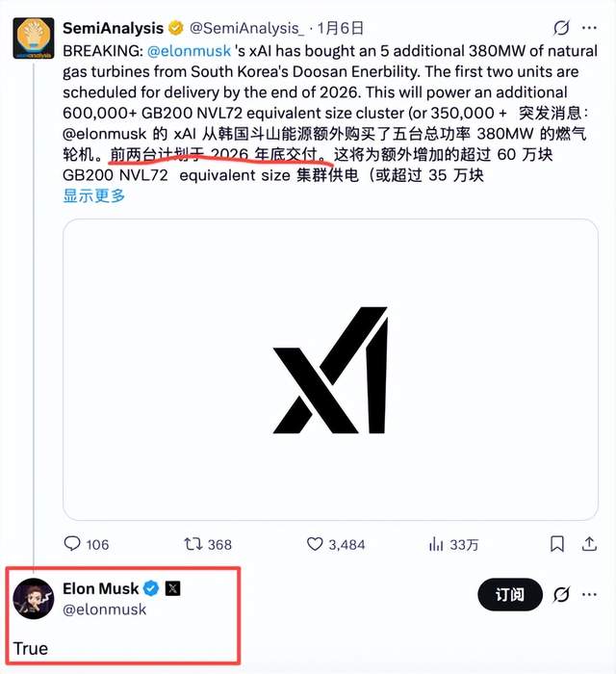Open Elon Musk's profile avatar
Viewport: 616px width, 674px height.
click(33, 599)
